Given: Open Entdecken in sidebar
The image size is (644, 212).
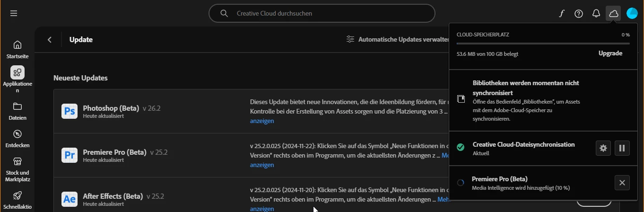Looking at the screenshot, I should click(17, 139).
